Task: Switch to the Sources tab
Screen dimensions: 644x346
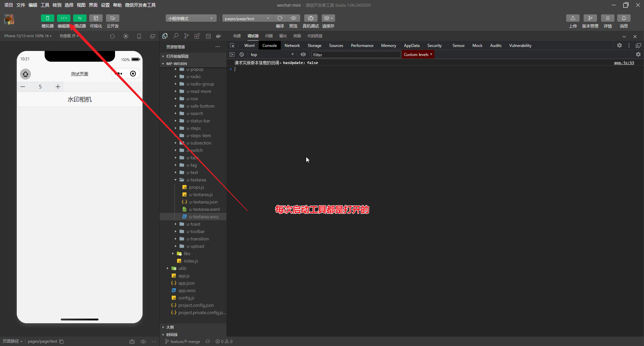Action: click(x=336, y=46)
